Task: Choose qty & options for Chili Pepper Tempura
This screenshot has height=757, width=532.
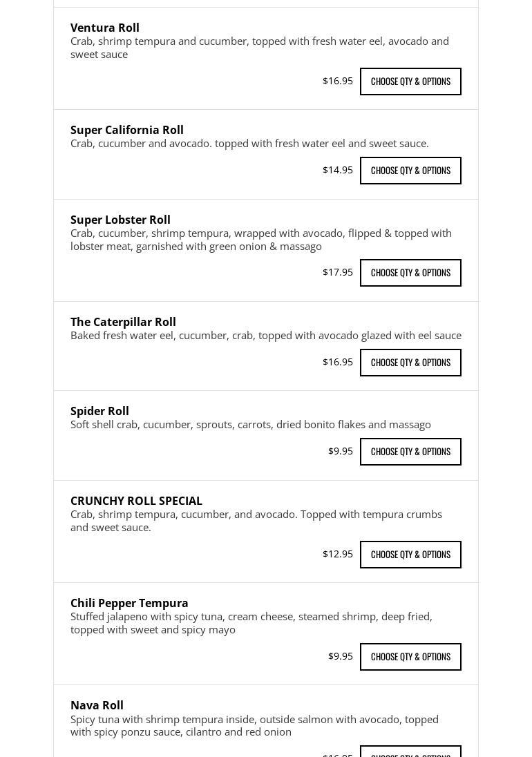Action: 410,657
